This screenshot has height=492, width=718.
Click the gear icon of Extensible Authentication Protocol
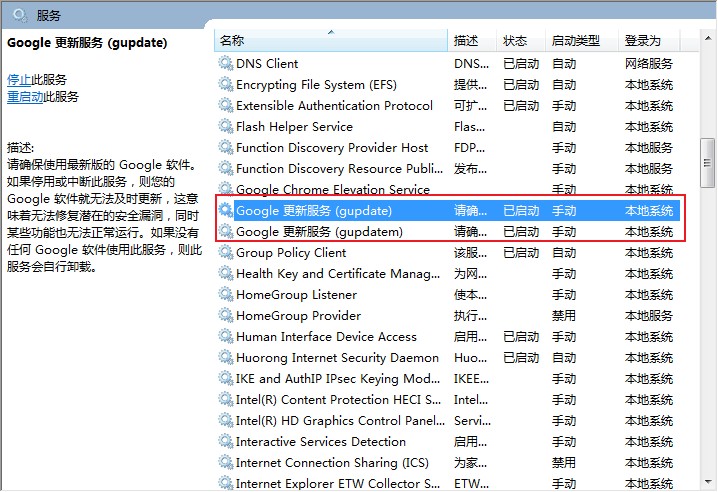226,105
